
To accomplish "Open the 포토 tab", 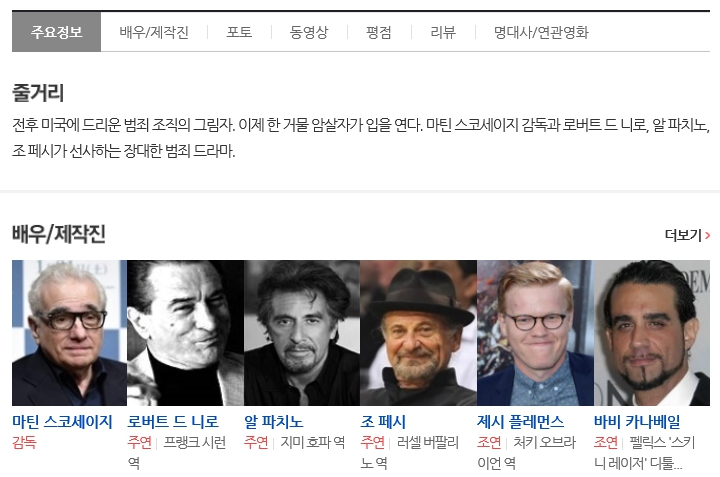I will point(239,32).
